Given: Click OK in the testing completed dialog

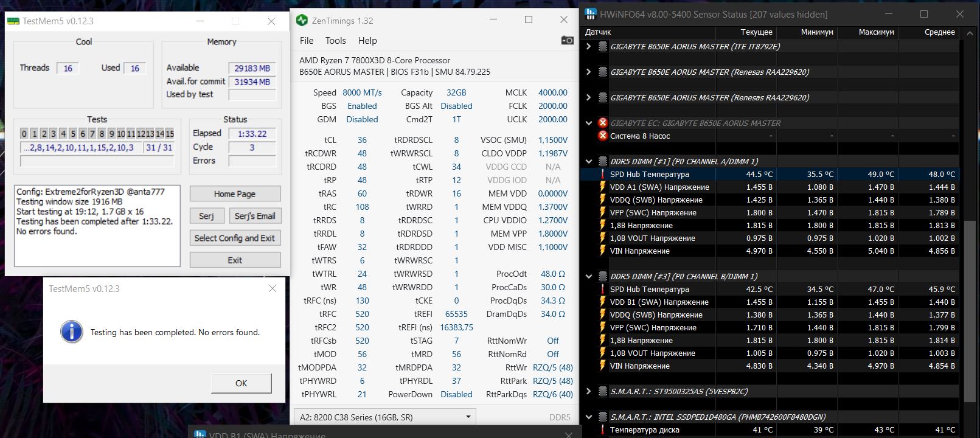Looking at the screenshot, I should click(241, 383).
